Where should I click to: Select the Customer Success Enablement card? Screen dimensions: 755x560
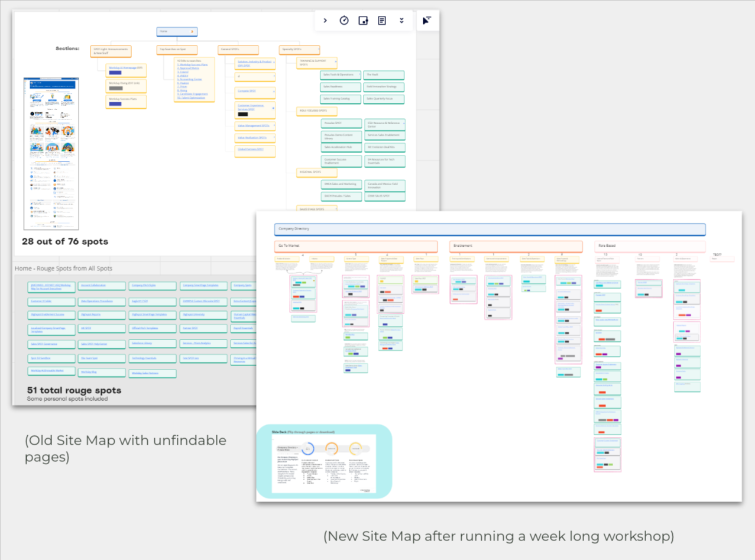[341, 161]
